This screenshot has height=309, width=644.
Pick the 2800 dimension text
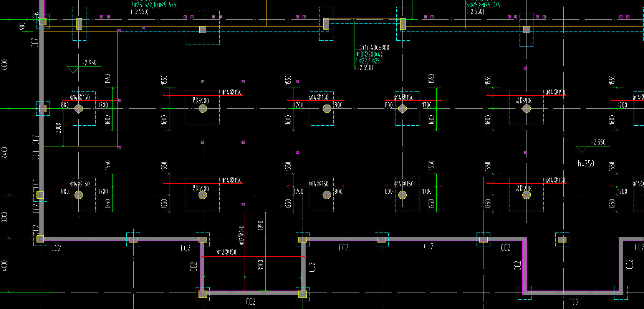pyautogui.click(x=58, y=128)
